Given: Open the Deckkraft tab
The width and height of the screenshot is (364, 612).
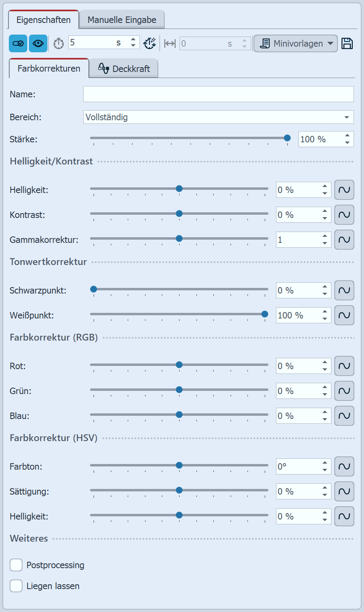Looking at the screenshot, I should (x=124, y=68).
